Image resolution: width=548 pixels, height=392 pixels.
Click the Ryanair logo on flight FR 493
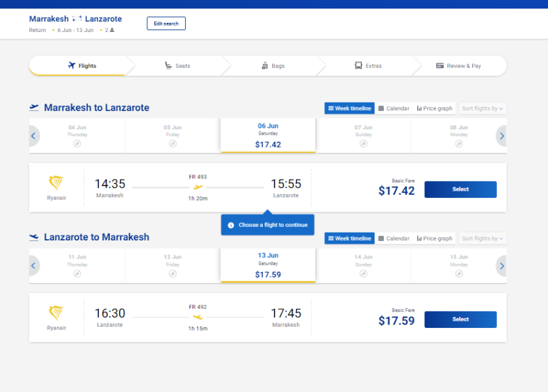click(x=56, y=183)
